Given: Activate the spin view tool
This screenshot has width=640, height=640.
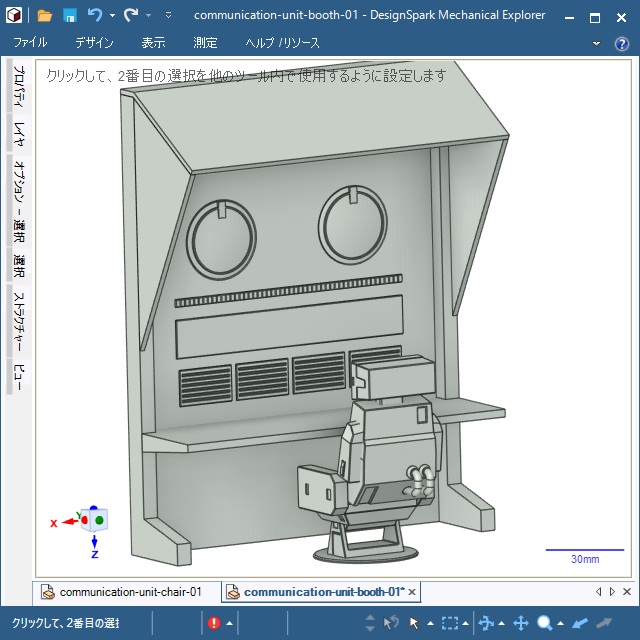Looking at the screenshot, I should coord(486,623).
